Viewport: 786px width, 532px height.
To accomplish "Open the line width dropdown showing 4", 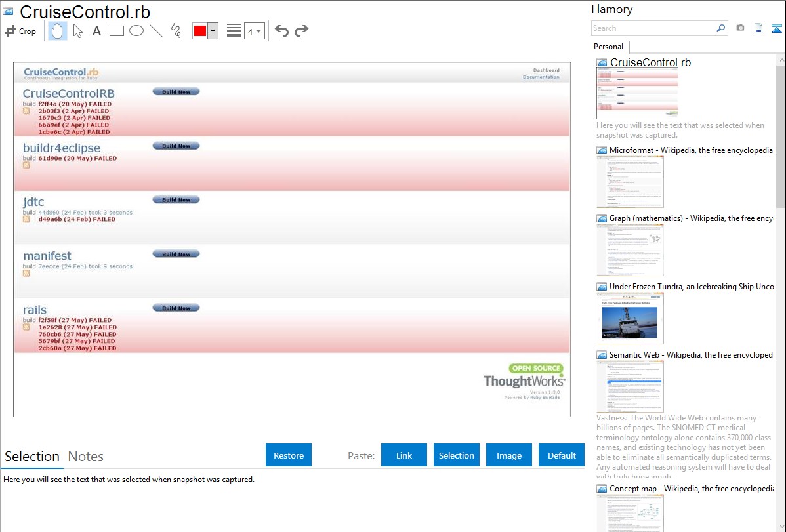I will tap(254, 31).
